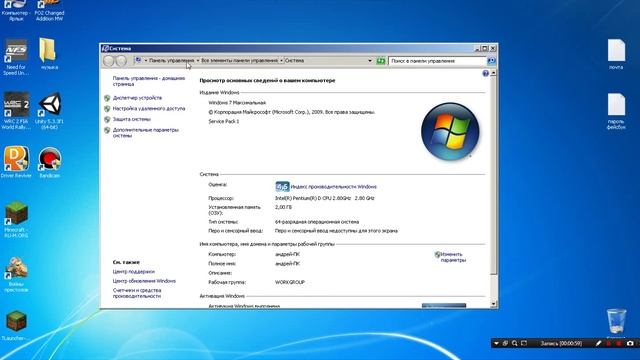Select the Need for Speed desktop icon
The width and height of the screenshot is (640, 360).
(x=16, y=57)
